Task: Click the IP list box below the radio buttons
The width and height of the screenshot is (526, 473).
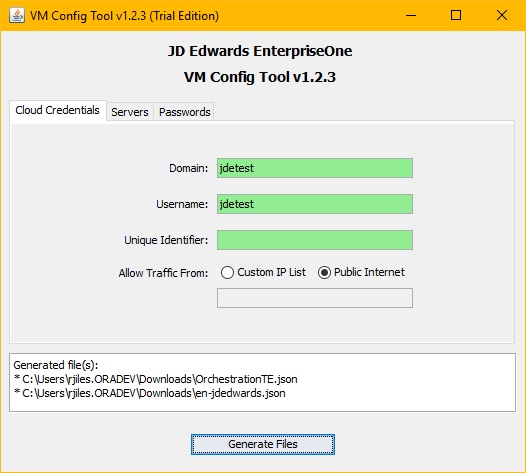Action: (315, 298)
